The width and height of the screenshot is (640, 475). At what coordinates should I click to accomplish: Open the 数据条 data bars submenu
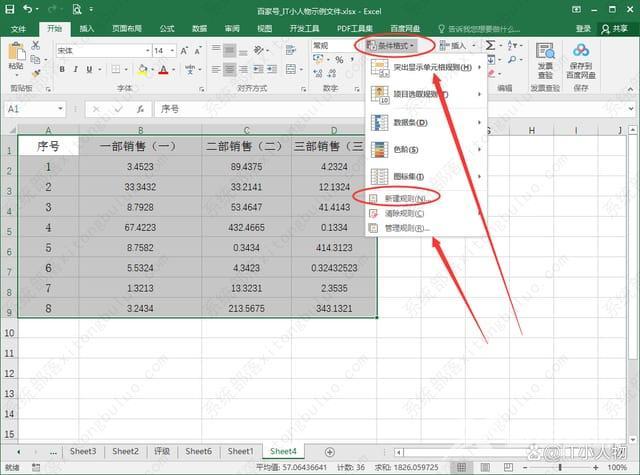pos(426,122)
